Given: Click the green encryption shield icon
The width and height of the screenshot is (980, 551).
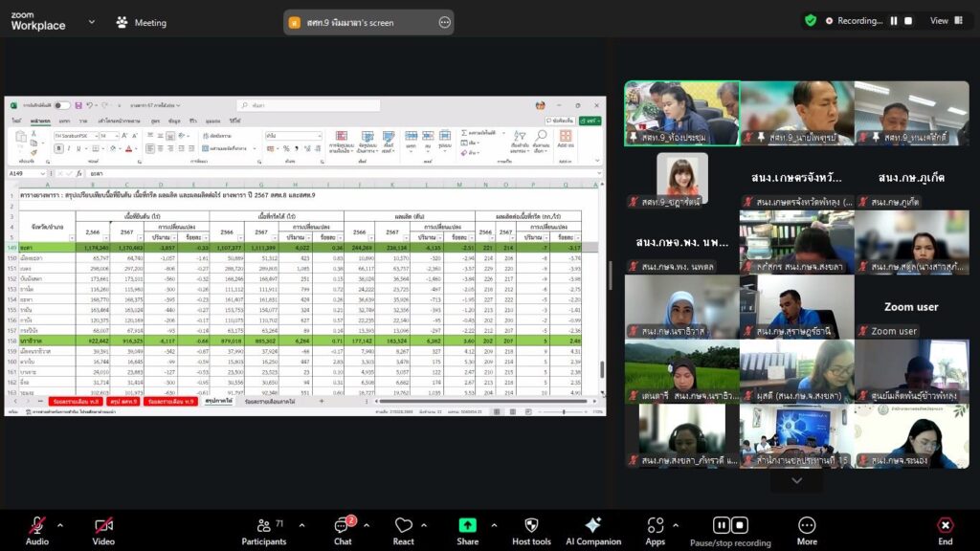Looking at the screenshot, I should [x=811, y=20].
